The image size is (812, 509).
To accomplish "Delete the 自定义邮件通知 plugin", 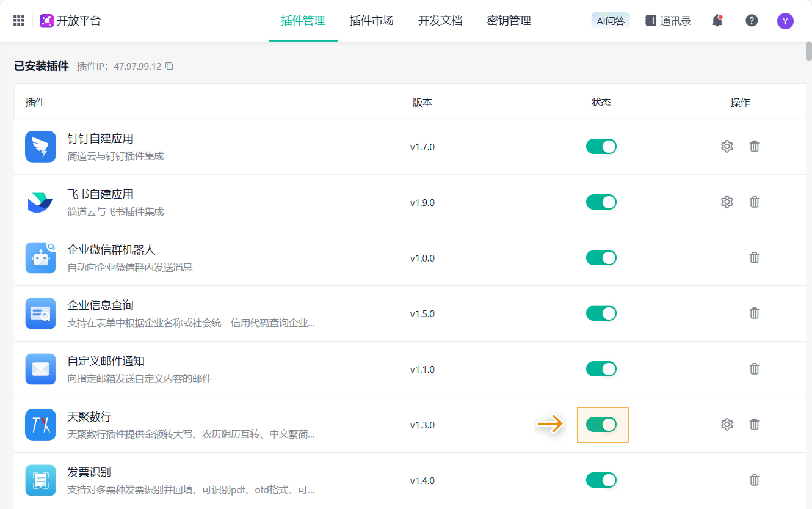I will (x=754, y=369).
